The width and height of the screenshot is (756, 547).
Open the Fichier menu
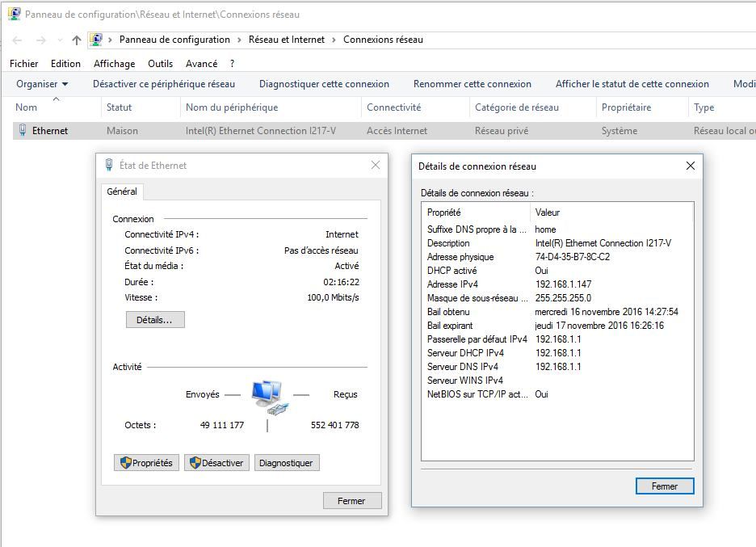pos(23,64)
